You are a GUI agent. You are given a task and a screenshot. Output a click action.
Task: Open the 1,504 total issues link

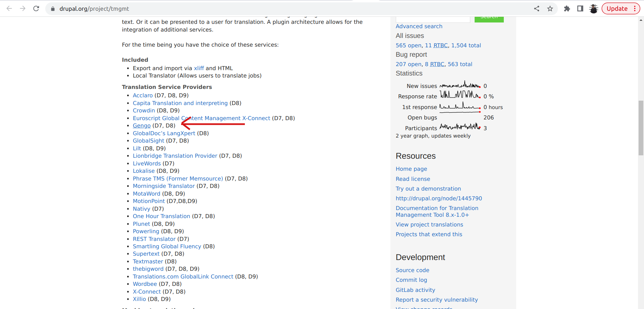[466, 45]
